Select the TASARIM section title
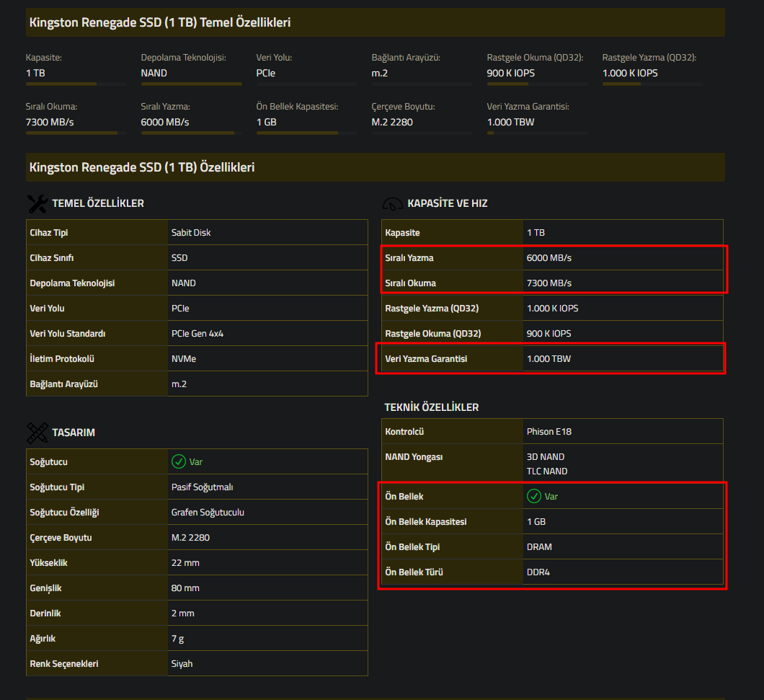The image size is (764, 700). click(x=74, y=433)
